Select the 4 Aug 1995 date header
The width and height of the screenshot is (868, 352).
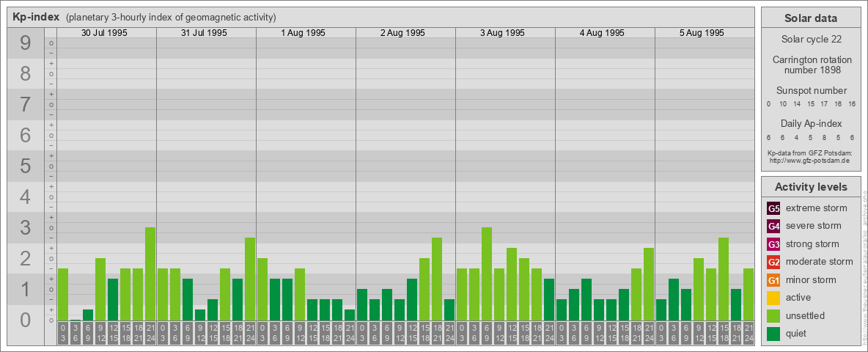(603, 33)
